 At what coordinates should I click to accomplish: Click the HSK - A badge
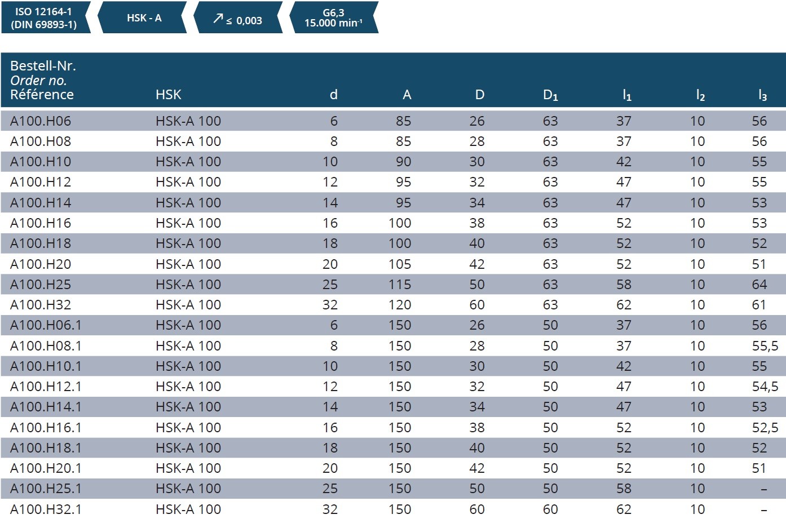tap(142, 17)
